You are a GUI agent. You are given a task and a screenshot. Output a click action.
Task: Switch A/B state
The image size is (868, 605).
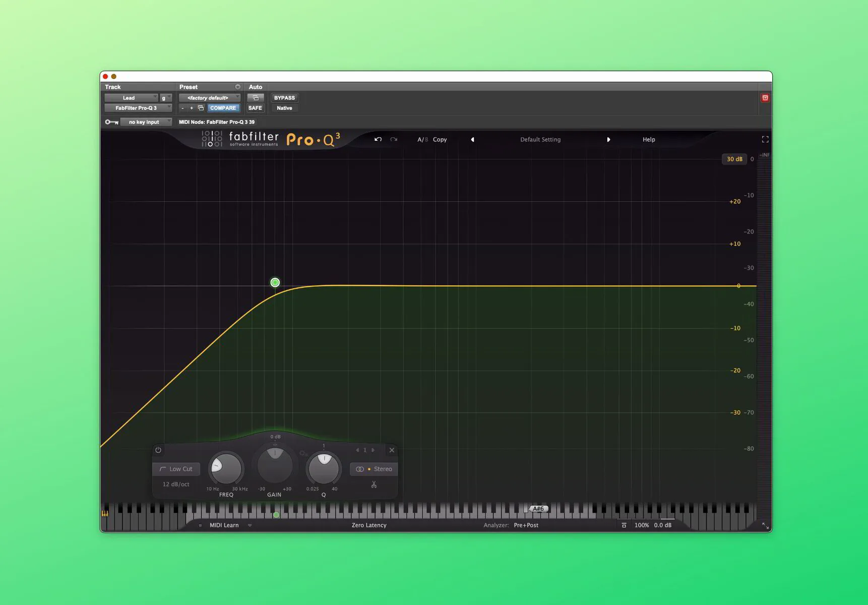(422, 140)
